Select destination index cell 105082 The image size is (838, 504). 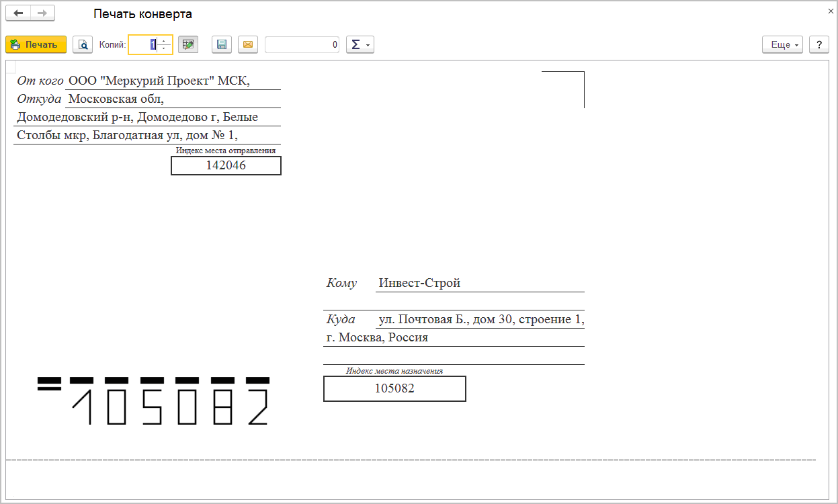(x=394, y=388)
